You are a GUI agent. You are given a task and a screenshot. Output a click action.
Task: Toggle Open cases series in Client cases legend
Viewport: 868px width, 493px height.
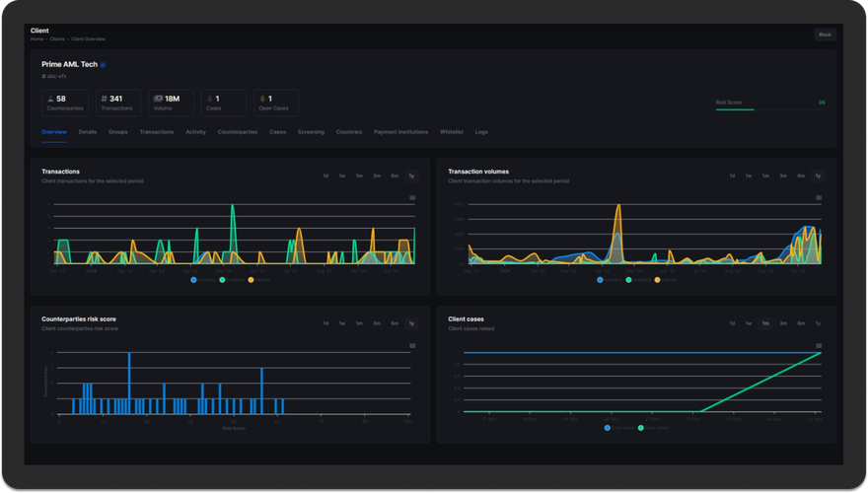point(653,428)
